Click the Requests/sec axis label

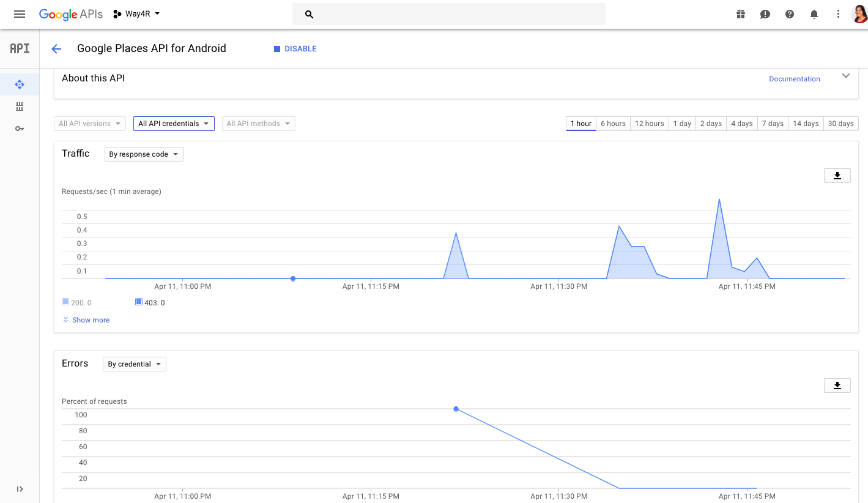pos(111,192)
